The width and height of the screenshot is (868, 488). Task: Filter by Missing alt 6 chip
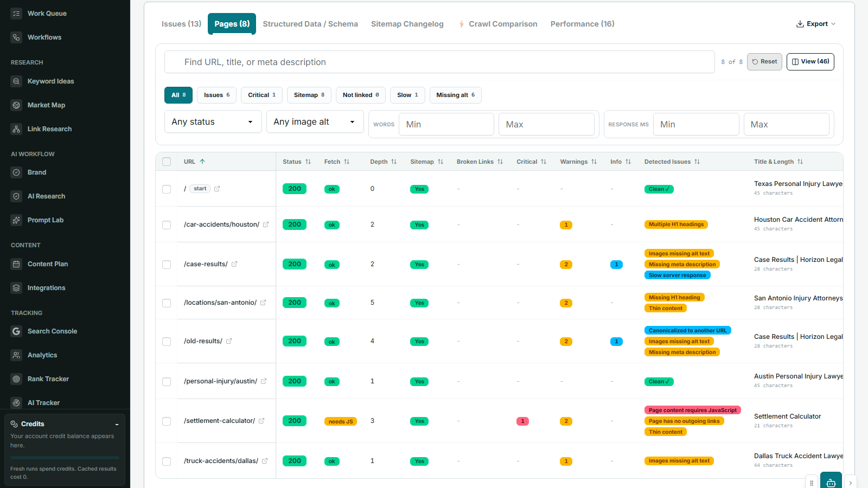tap(456, 95)
